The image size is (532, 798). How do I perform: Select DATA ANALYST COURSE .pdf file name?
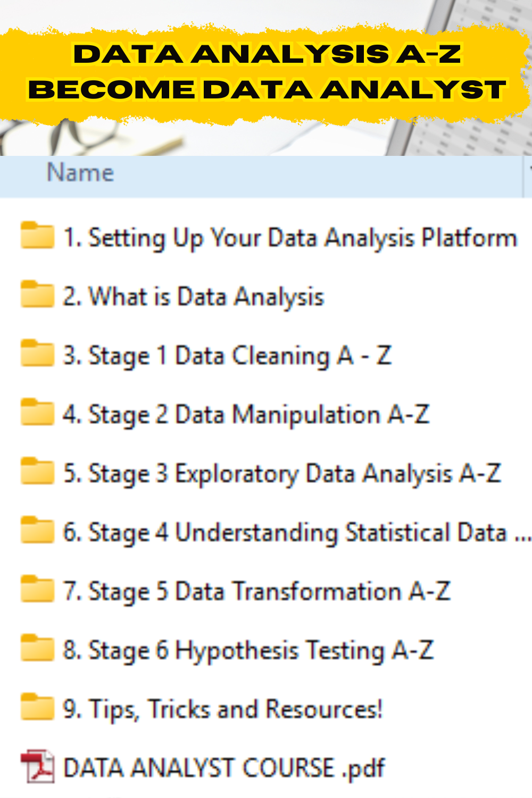[x=224, y=769]
